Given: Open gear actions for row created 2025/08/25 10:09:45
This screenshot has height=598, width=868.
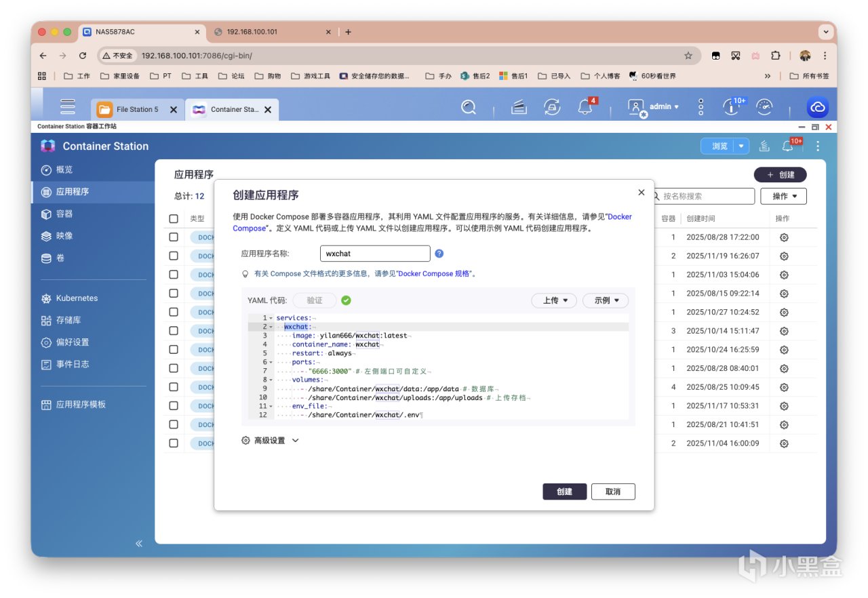Looking at the screenshot, I should tap(784, 387).
